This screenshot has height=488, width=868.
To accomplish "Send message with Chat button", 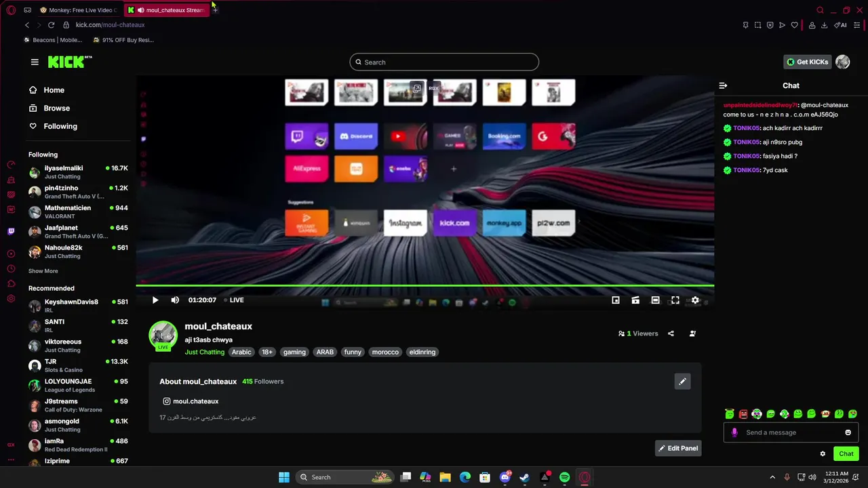I will pos(846,454).
